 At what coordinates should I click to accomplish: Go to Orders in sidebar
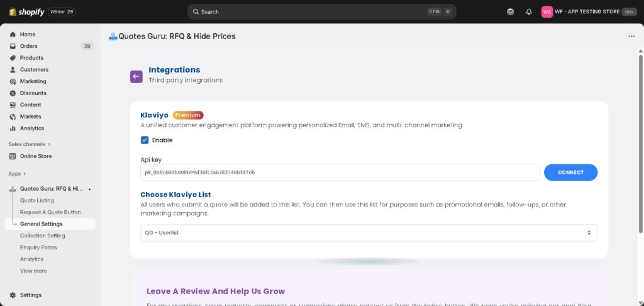[x=29, y=46]
